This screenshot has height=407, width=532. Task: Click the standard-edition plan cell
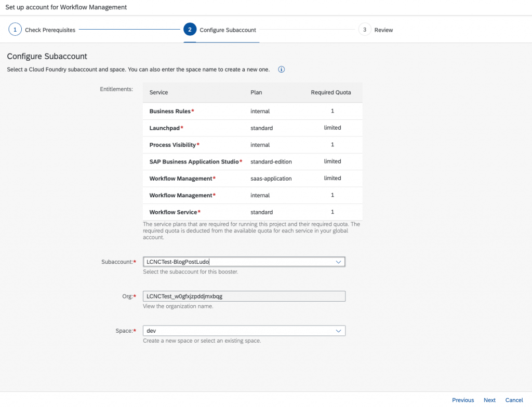[x=271, y=162]
